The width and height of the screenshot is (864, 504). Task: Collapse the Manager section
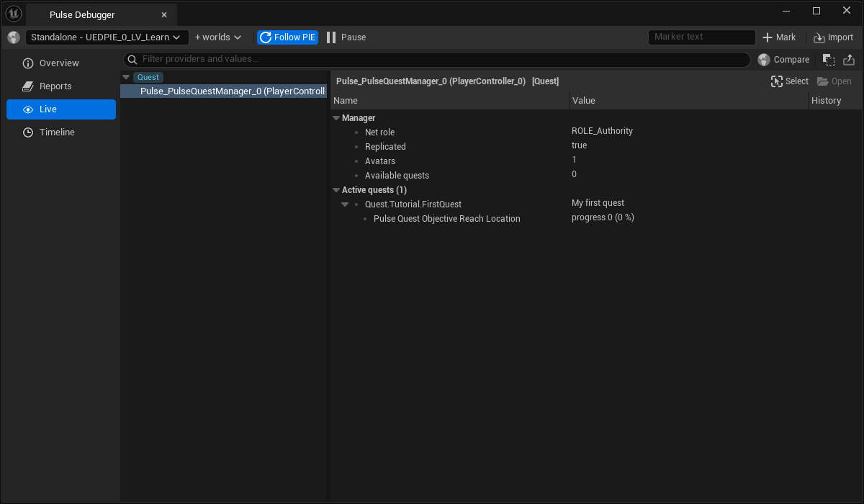[x=336, y=118]
